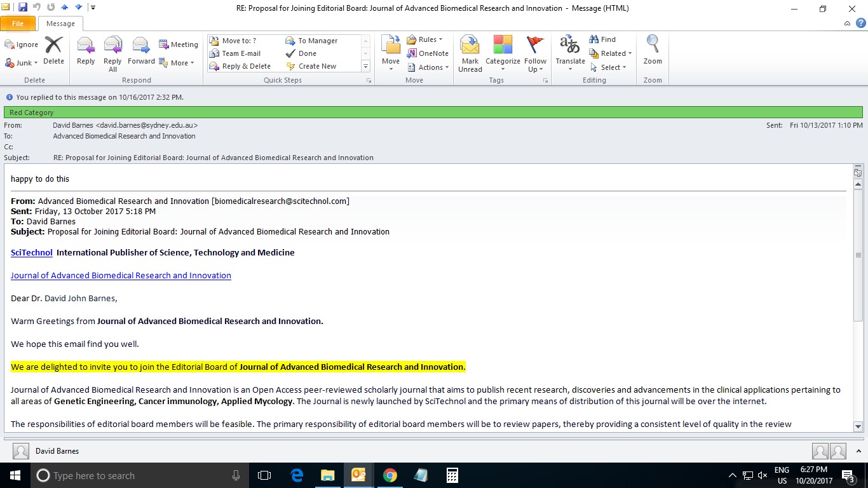Click the muted volume icon in system tray

pyautogui.click(x=762, y=475)
